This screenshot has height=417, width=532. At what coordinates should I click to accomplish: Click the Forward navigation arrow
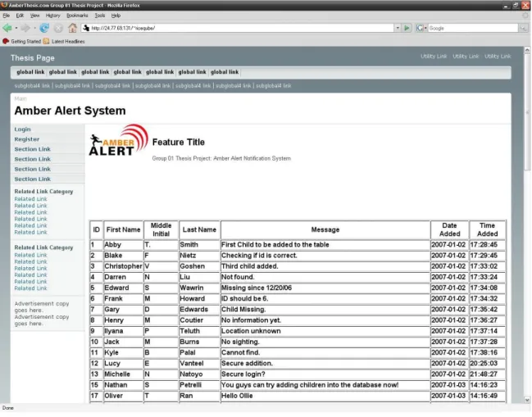(x=25, y=28)
